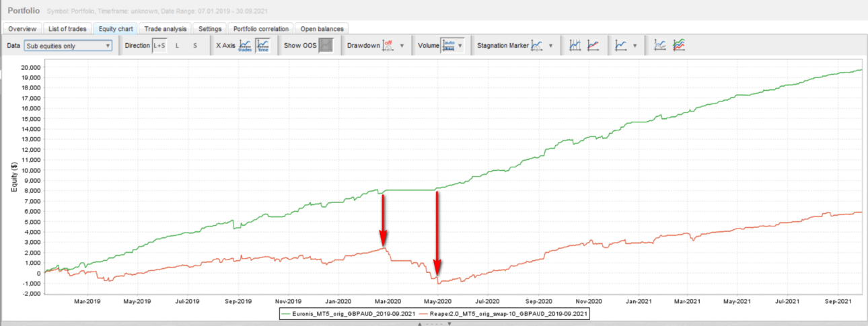Click the bar chart with line icon
Image resolution: width=868 pixels, height=326 pixels.
(x=575, y=46)
